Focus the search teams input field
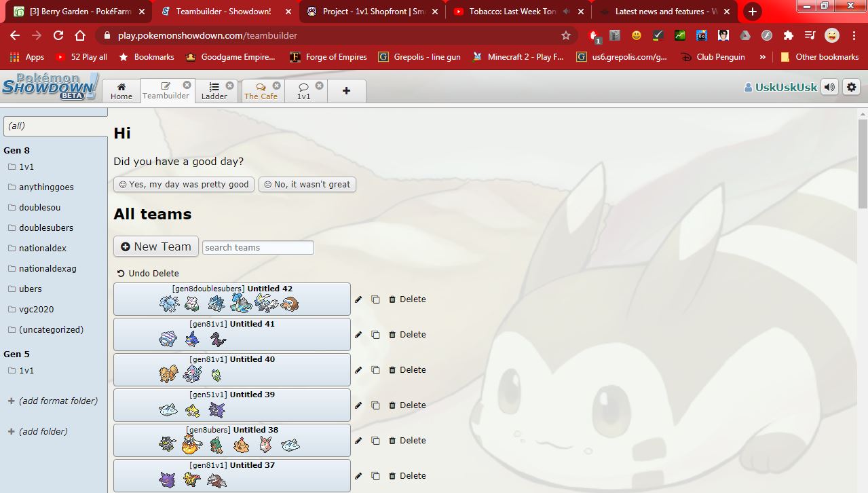The image size is (868, 493). 258,248
